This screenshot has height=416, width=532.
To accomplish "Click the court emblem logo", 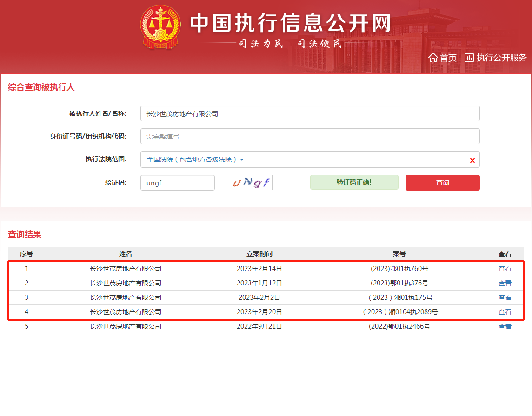I will pyautogui.click(x=160, y=27).
